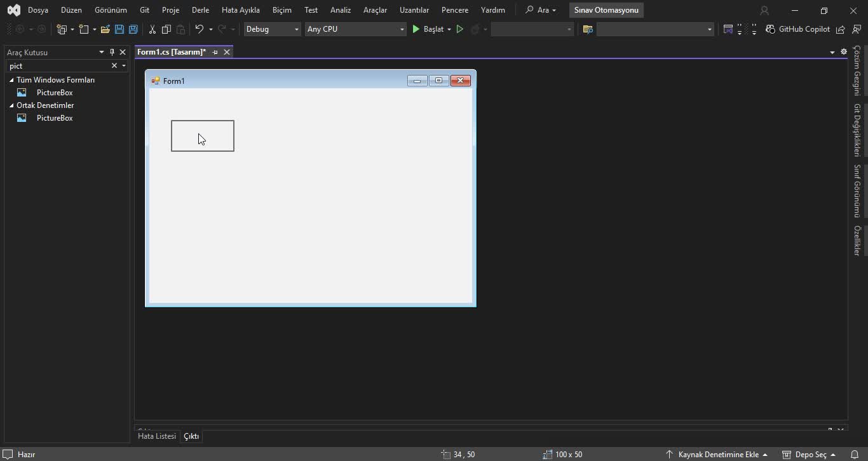Open the Özellikler side tab
The width and height of the screenshot is (868, 461).
857,241
